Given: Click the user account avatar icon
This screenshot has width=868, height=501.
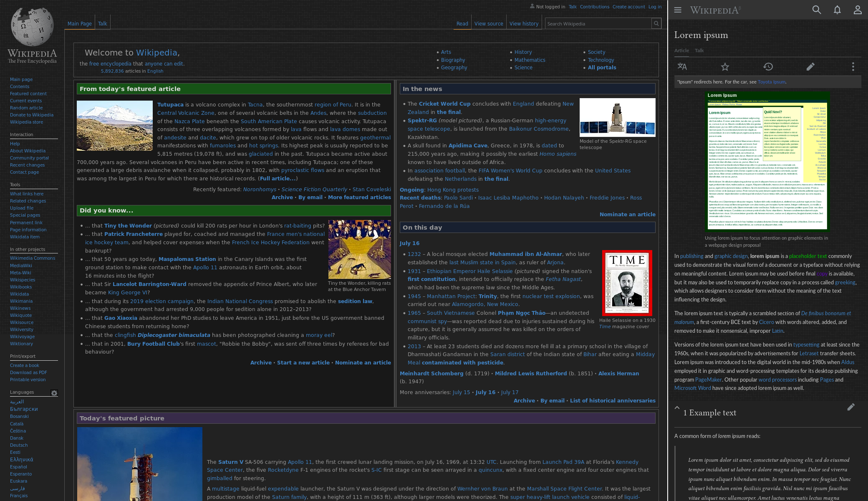Looking at the screenshot, I should [x=858, y=10].
